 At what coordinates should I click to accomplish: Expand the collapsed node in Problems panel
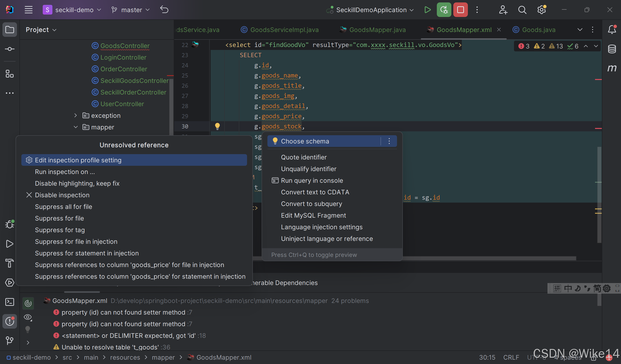click(28, 342)
